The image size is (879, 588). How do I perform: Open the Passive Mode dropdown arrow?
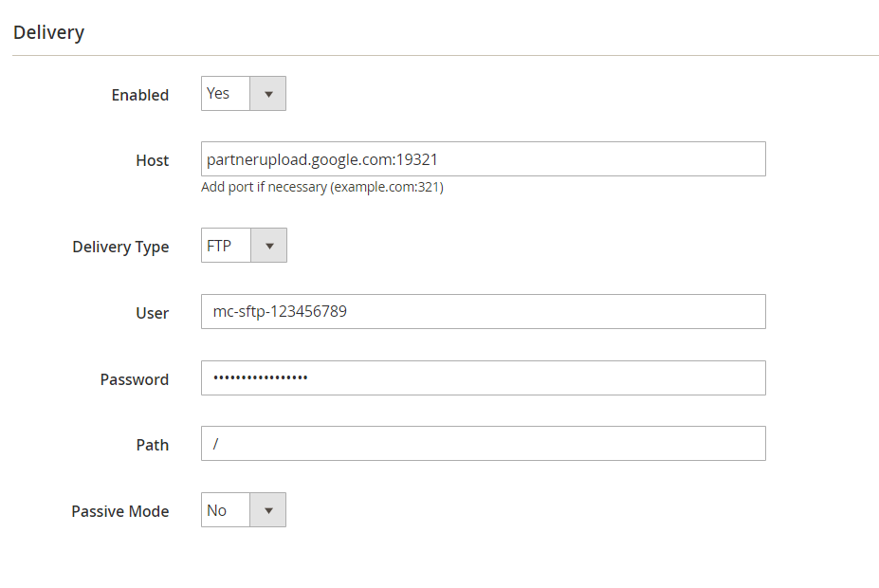[268, 510]
